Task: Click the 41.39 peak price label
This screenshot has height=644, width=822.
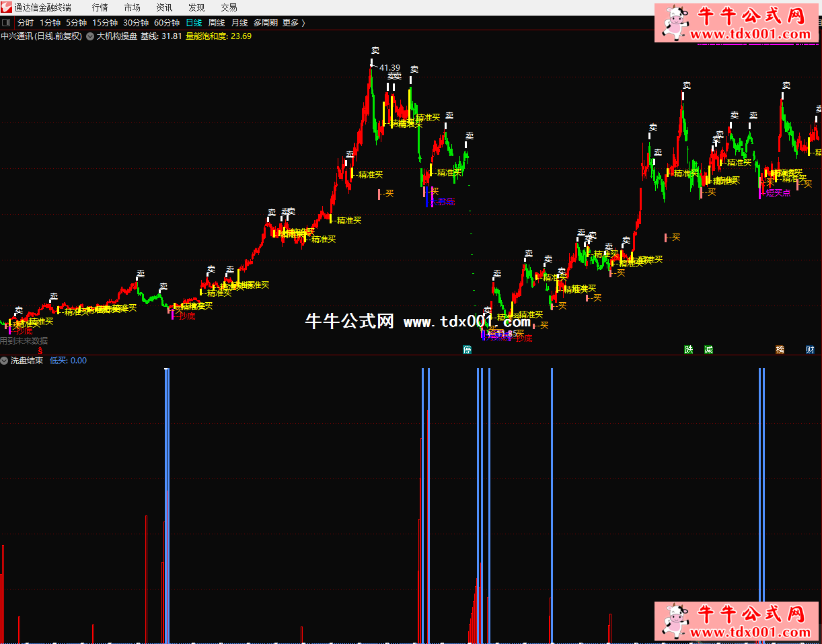Action: coord(389,68)
